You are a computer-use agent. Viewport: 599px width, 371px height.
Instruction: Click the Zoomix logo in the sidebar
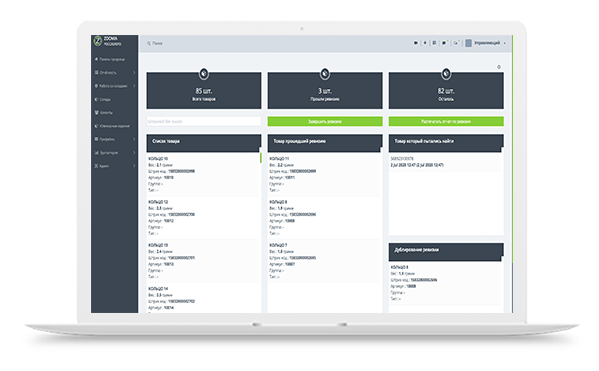pyautogui.click(x=98, y=41)
